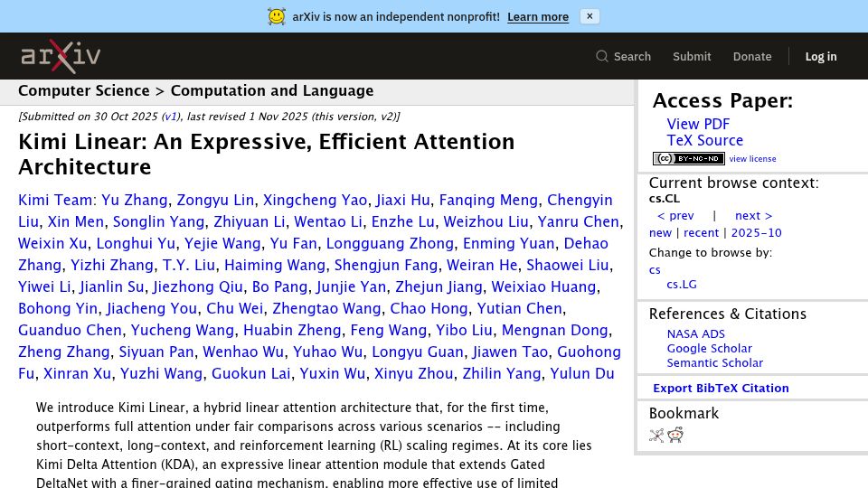Open author Zhiyuan Li

pos(250,221)
